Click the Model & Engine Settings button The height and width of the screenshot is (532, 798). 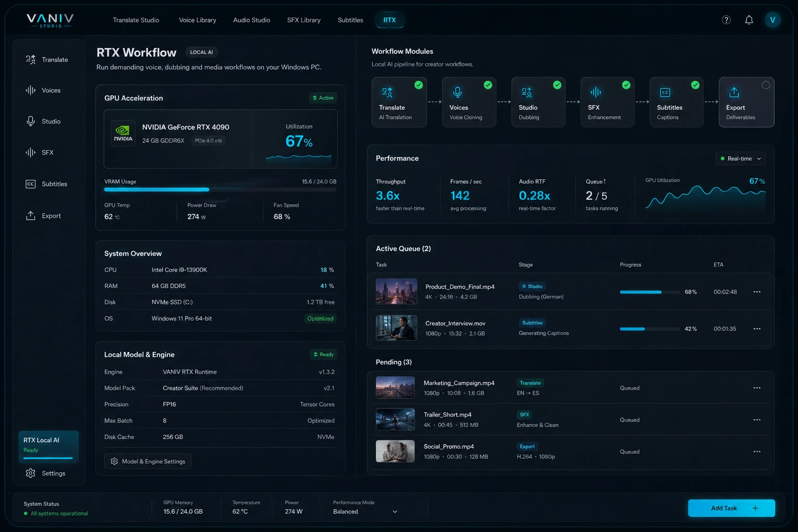pos(148,461)
